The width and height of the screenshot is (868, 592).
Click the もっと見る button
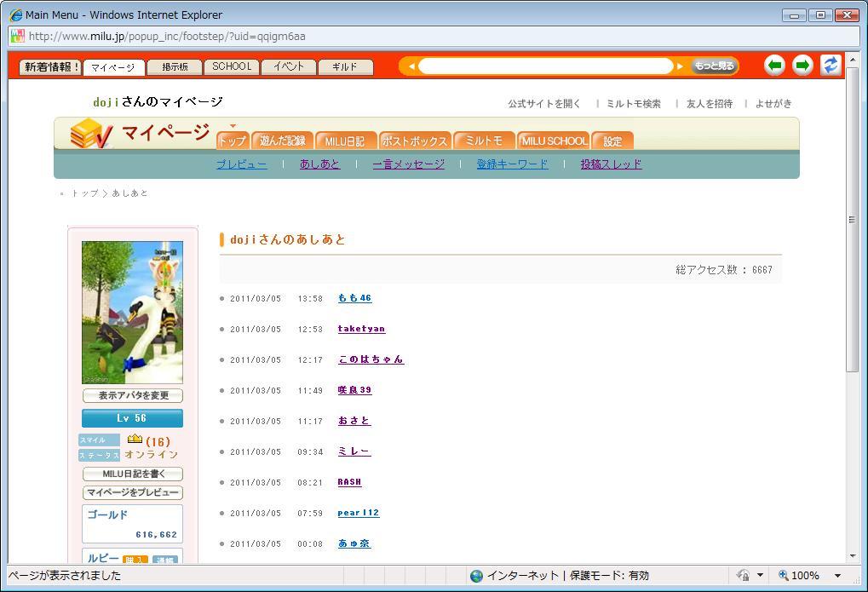tap(714, 66)
